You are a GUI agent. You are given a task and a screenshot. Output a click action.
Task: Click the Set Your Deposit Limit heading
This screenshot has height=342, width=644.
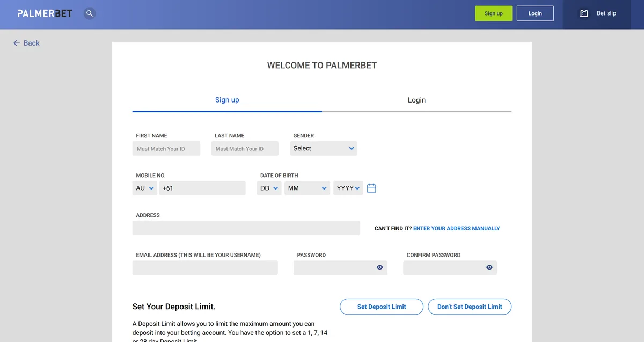tap(174, 307)
